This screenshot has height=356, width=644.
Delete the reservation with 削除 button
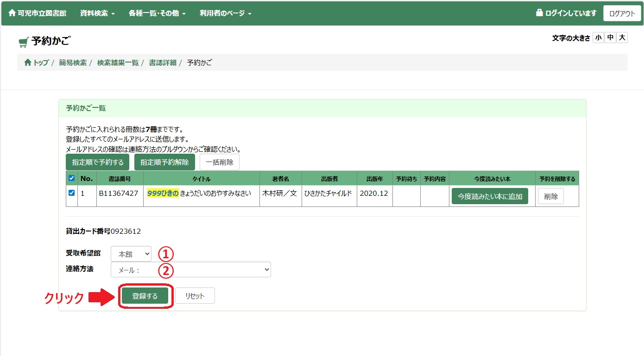[551, 196]
